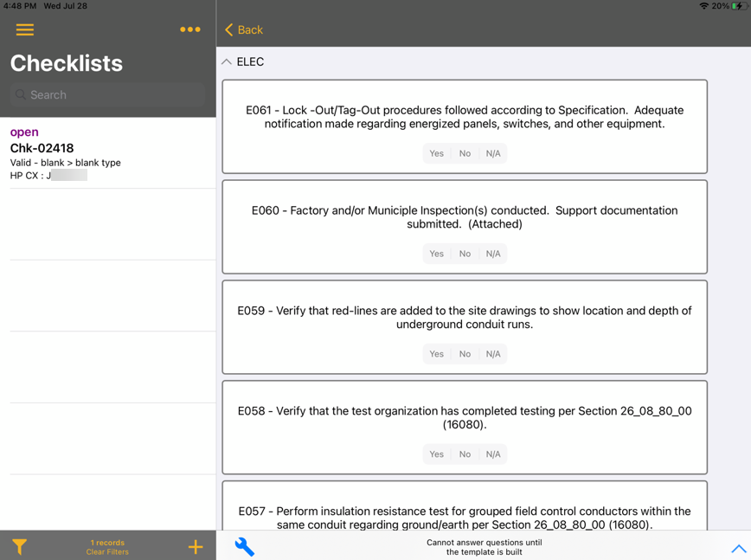Click the HP CX line in checklist row
This screenshot has height=560, width=751.
48,176
